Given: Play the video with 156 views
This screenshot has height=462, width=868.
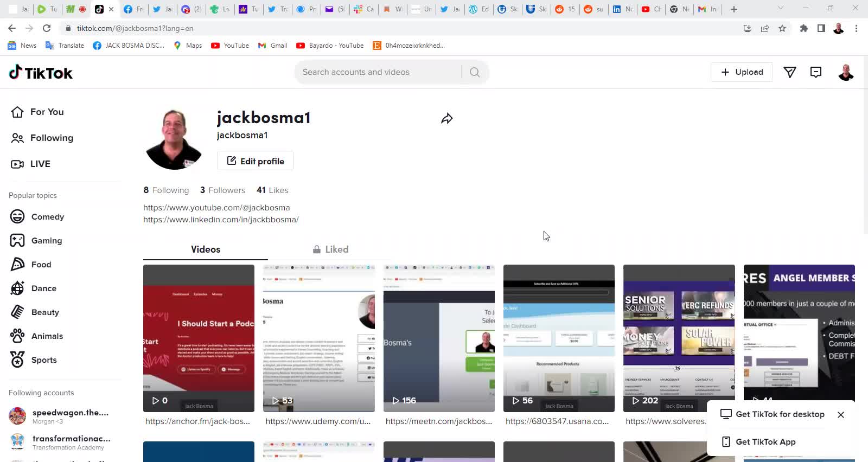Looking at the screenshot, I should 439,338.
